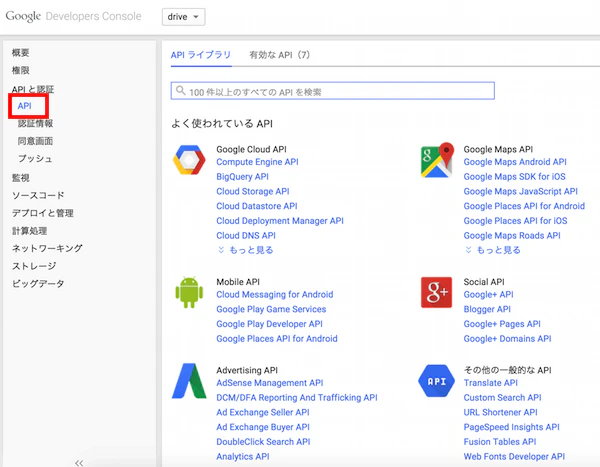Click the Google+ red icon

tap(437, 292)
